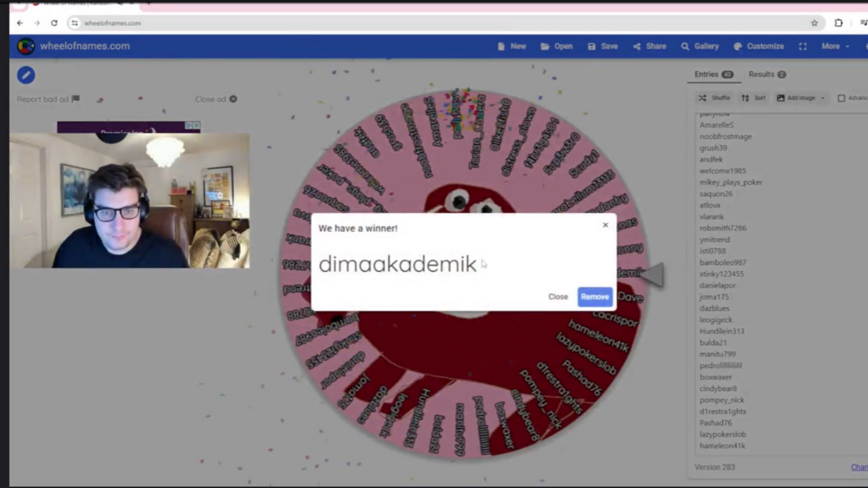This screenshot has width=868, height=488.
Task: Click the webcam video overlay
Action: point(129,201)
